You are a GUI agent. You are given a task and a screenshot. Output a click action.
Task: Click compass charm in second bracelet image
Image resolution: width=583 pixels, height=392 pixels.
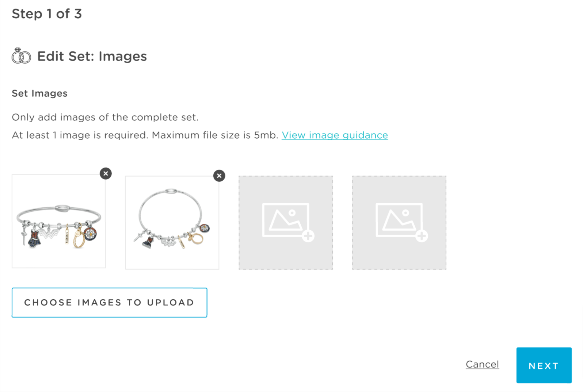coord(205,228)
